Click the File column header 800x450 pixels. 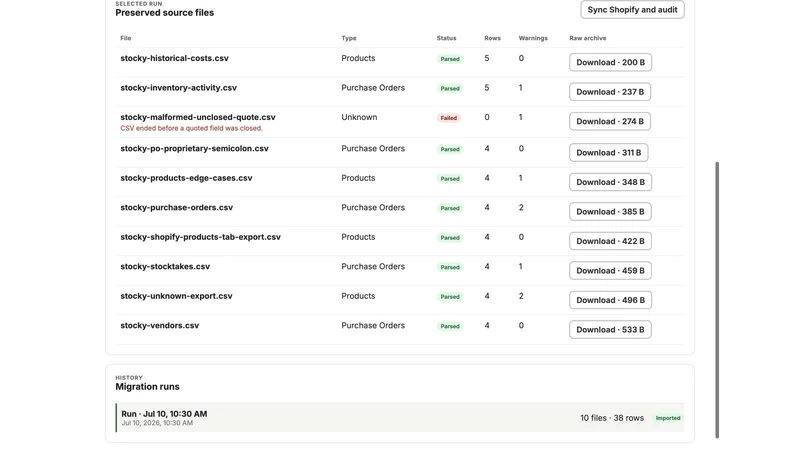(x=126, y=38)
